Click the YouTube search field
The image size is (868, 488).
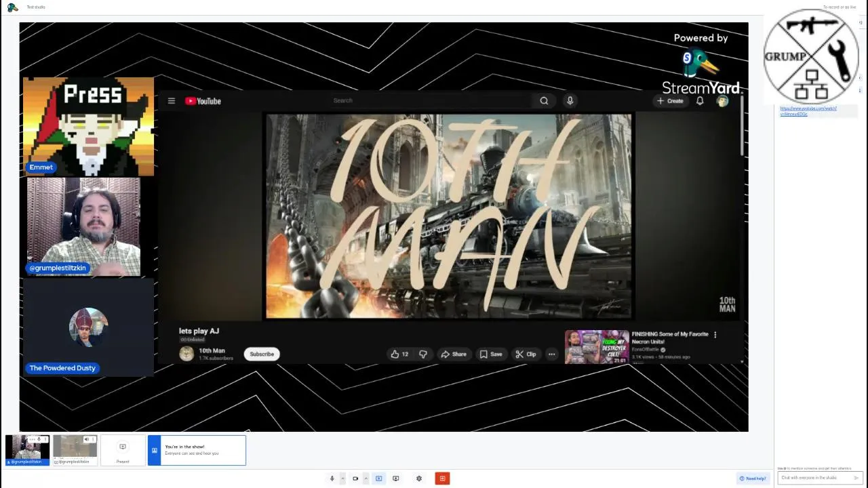coord(431,100)
